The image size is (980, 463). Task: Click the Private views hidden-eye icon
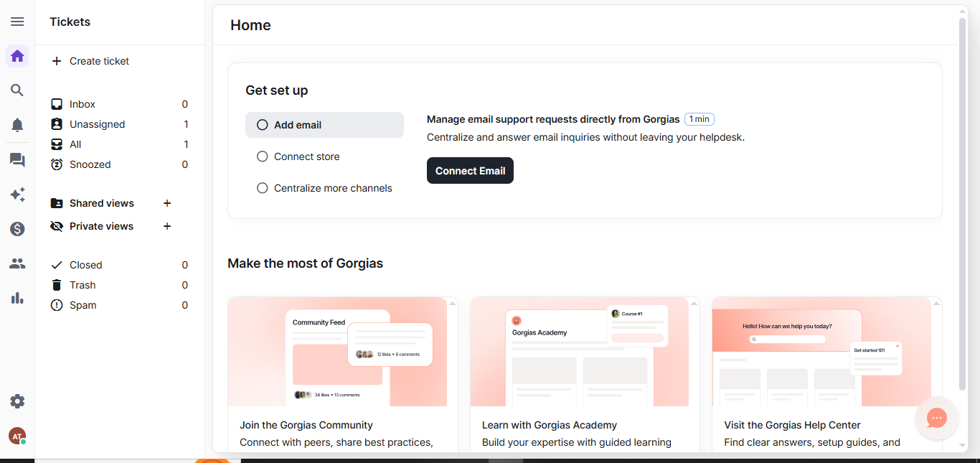[x=57, y=226]
